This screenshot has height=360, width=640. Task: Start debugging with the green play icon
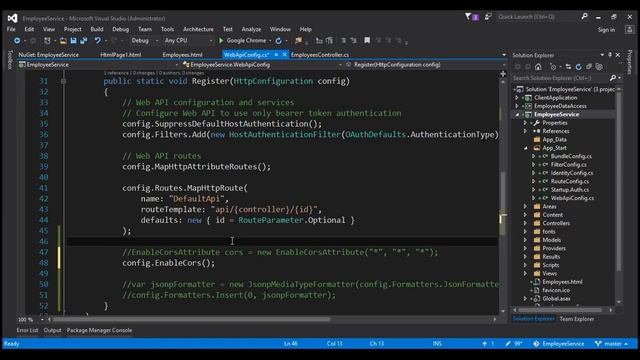point(221,40)
